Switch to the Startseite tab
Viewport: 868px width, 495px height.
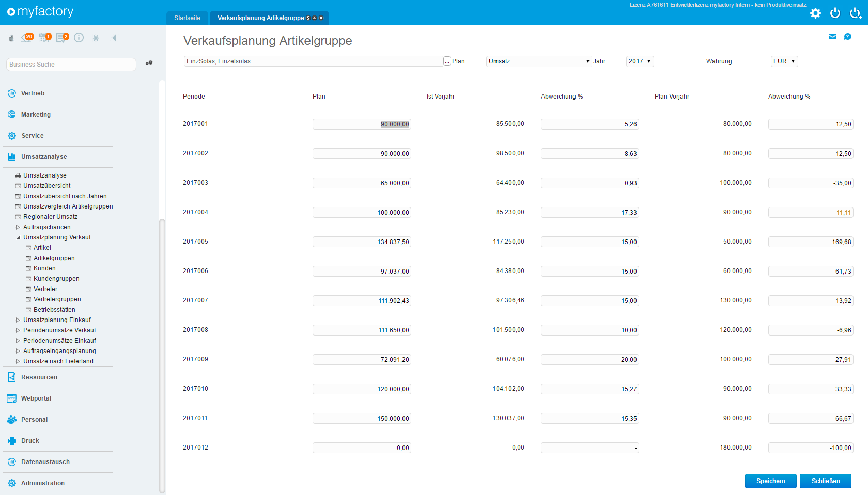coord(187,18)
